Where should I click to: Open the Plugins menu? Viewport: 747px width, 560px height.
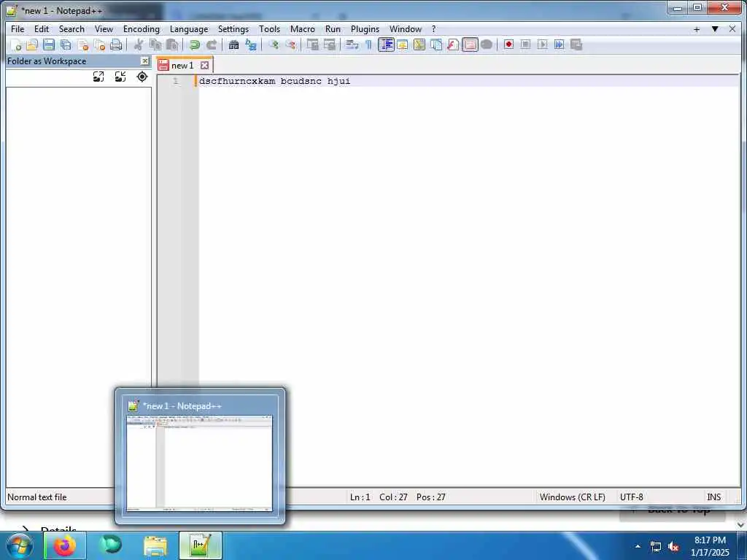pyautogui.click(x=365, y=29)
